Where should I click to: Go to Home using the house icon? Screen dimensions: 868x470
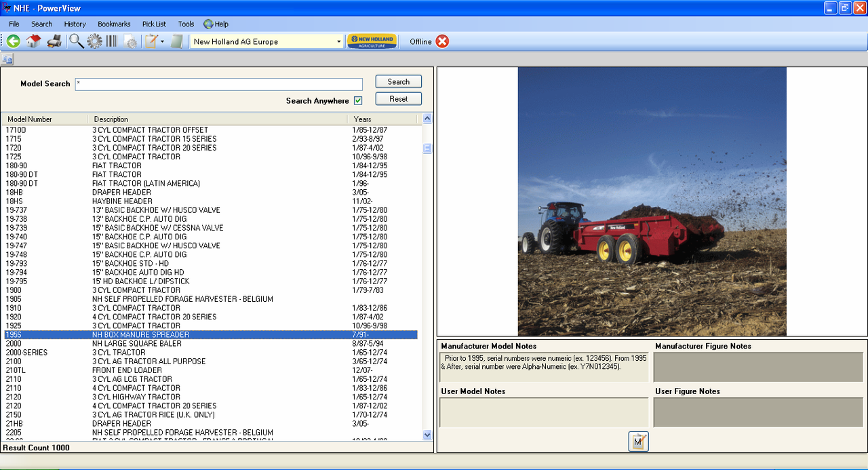[x=33, y=41]
